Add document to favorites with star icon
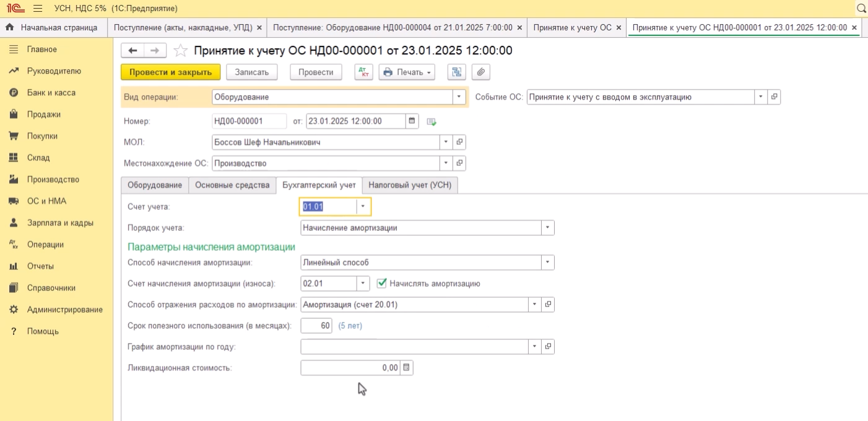Screen dimensions: 868x421 point(180,51)
